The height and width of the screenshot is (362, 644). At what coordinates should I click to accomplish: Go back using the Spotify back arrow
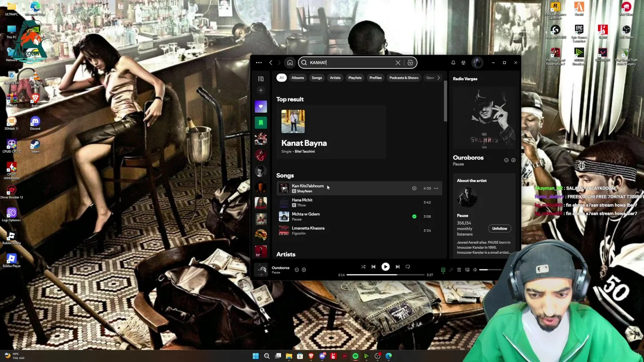271,63
